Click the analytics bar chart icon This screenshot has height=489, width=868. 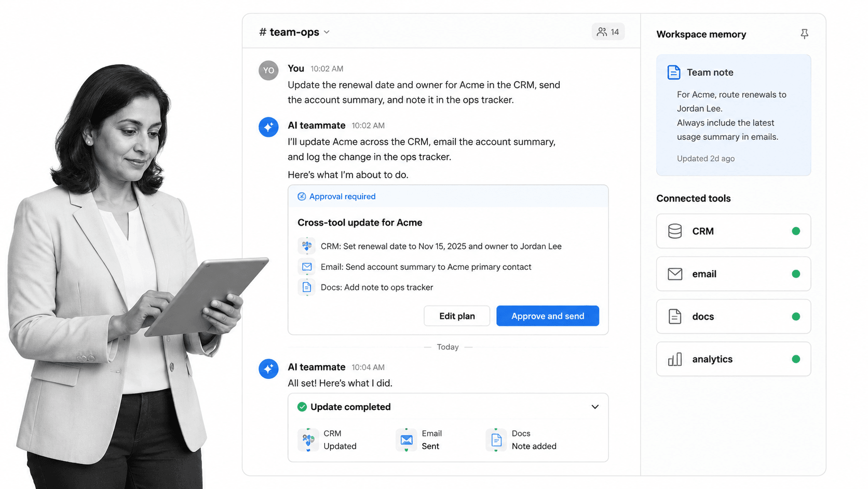click(675, 359)
